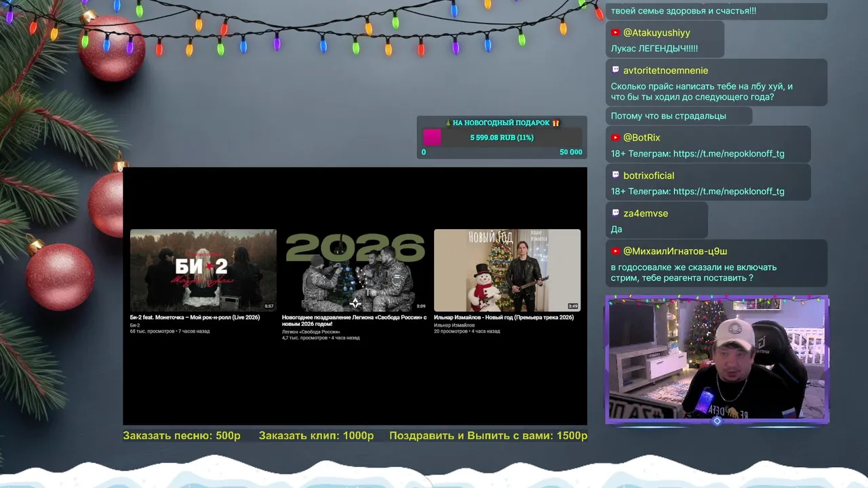
Task: Click the "Заказать клип: 1000р" text
Action: 316,436
